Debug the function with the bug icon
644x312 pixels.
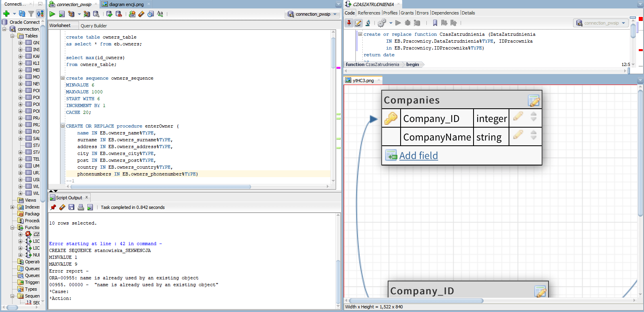[407, 23]
